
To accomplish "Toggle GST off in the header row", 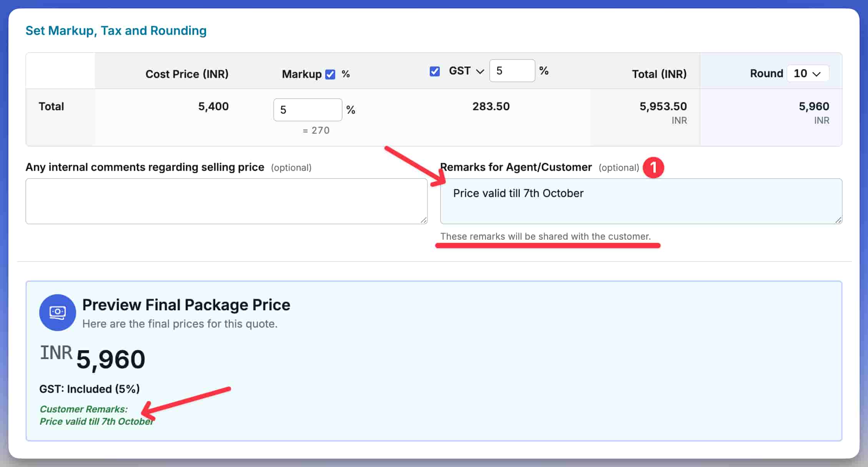I will (x=434, y=71).
